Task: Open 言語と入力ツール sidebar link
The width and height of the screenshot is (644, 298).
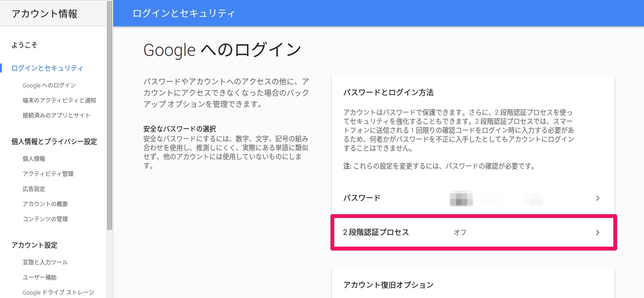Action: (45, 262)
